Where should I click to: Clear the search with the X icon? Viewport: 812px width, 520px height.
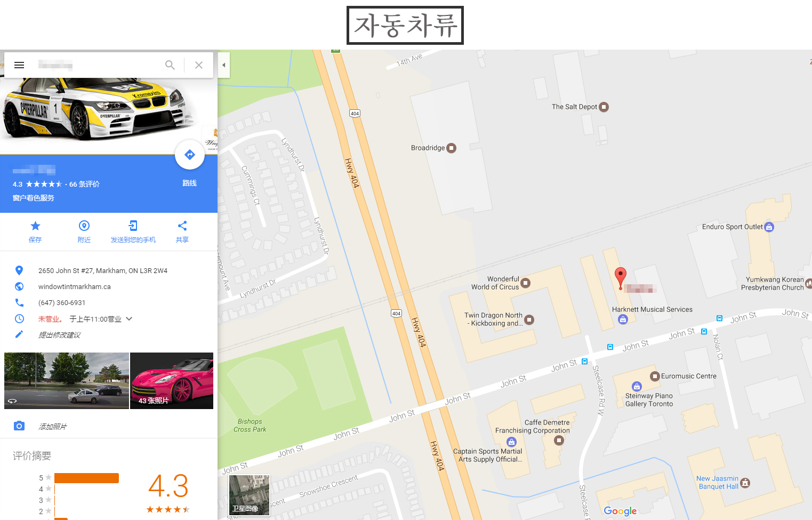[199, 65]
